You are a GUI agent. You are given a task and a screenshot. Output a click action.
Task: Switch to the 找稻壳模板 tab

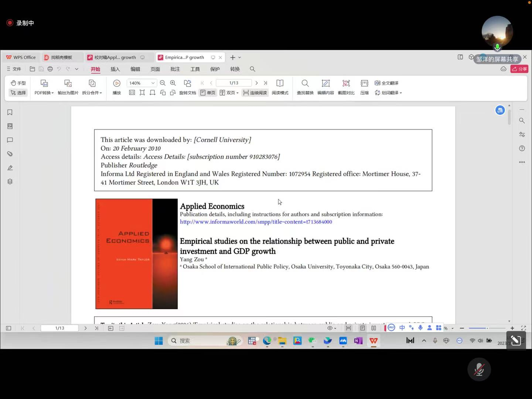click(61, 57)
